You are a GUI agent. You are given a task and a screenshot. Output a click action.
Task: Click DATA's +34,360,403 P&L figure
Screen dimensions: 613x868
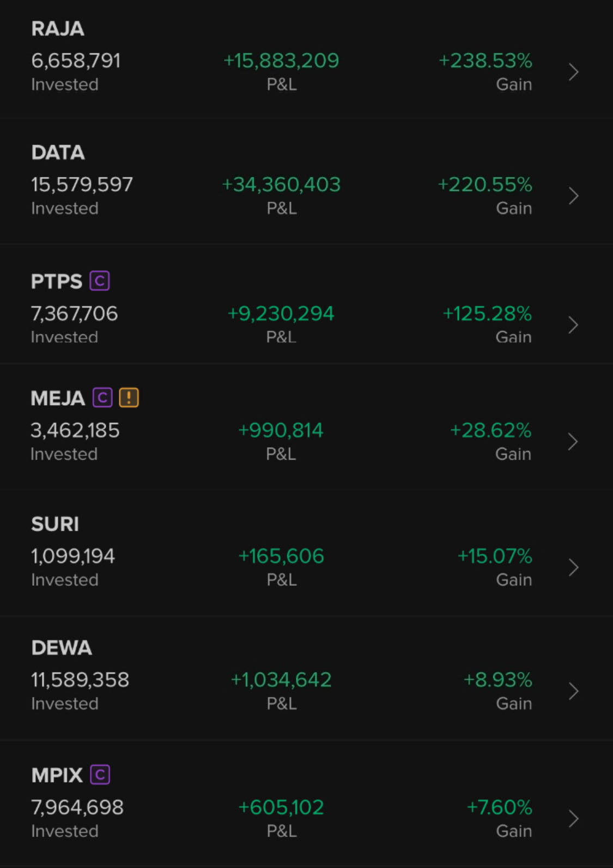click(281, 185)
